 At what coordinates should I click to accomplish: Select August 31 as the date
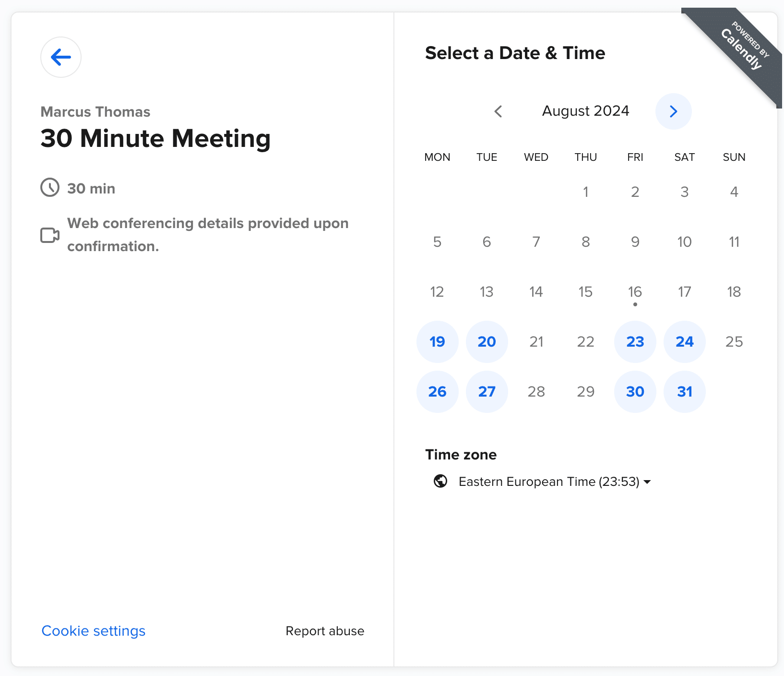684,392
